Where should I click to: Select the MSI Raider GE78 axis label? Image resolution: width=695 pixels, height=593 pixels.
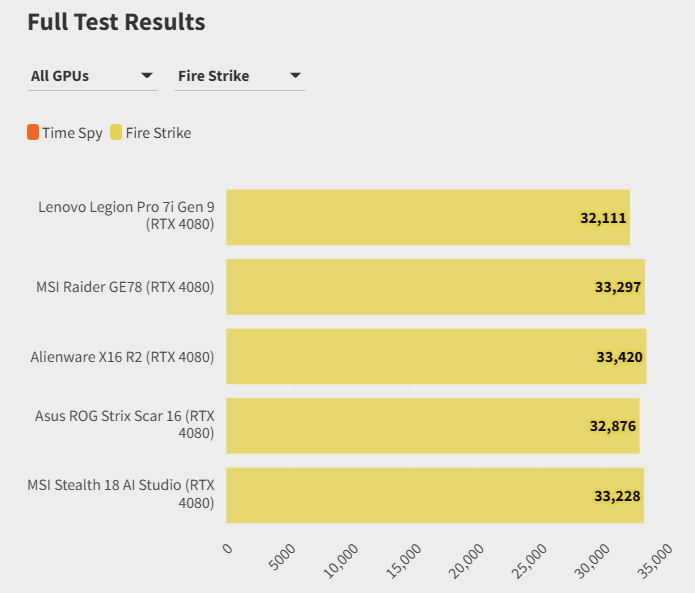125,287
